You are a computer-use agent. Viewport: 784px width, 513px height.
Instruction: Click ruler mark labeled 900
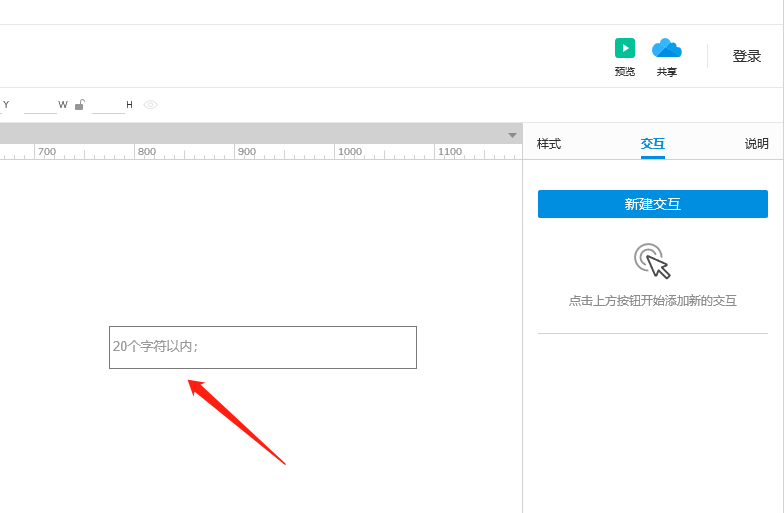coord(246,152)
